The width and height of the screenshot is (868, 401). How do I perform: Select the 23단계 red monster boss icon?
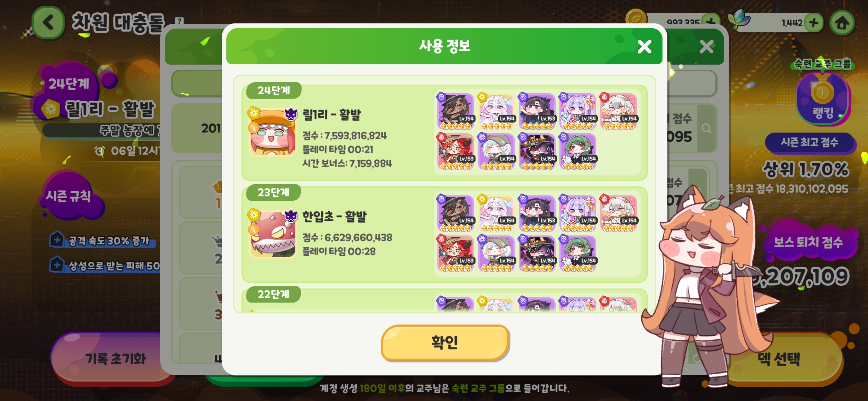(x=272, y=234)
